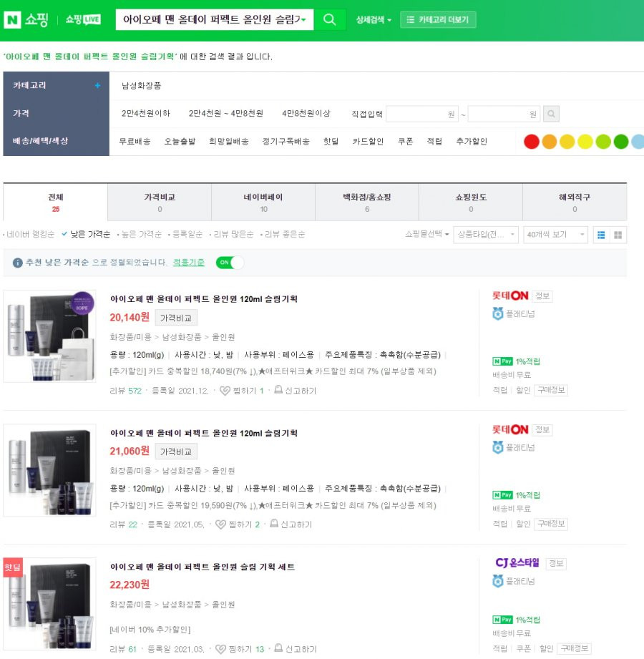This screenshot has width=644, height=659.
Task: Expand category with blue plus icon
Action: click(97, 85)
